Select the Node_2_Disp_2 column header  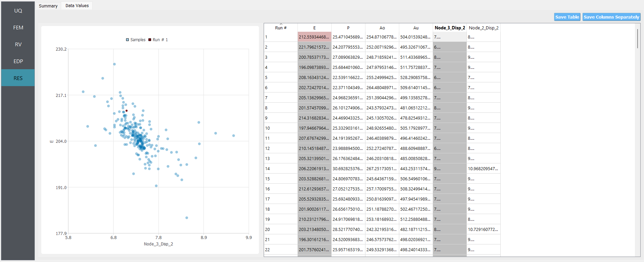483,28
